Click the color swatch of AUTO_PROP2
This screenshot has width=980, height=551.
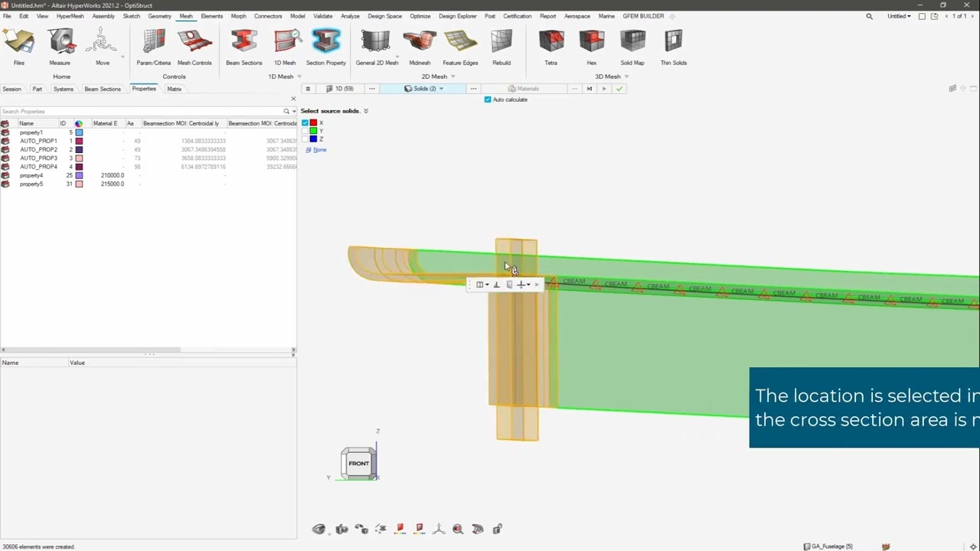79,149
